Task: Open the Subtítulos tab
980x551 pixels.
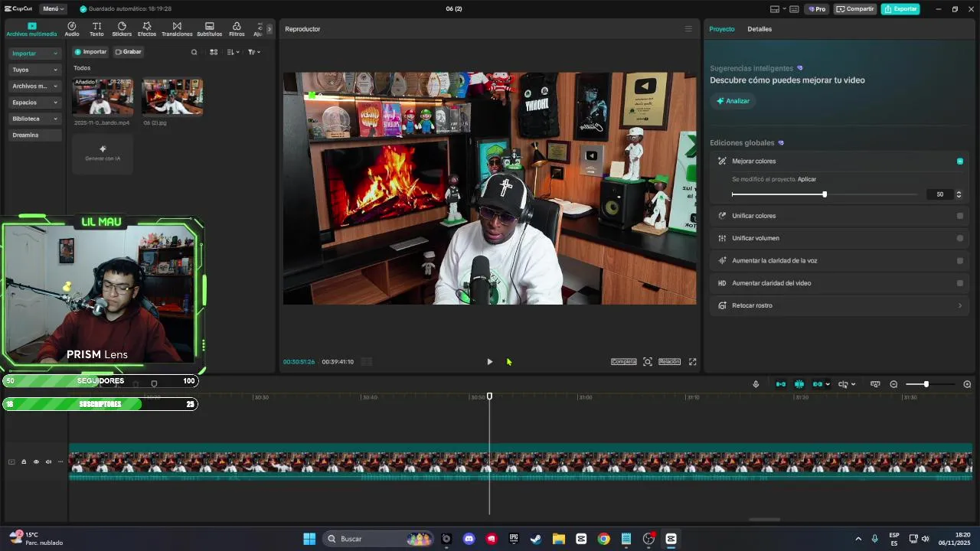Action: [x=209, y=29]
